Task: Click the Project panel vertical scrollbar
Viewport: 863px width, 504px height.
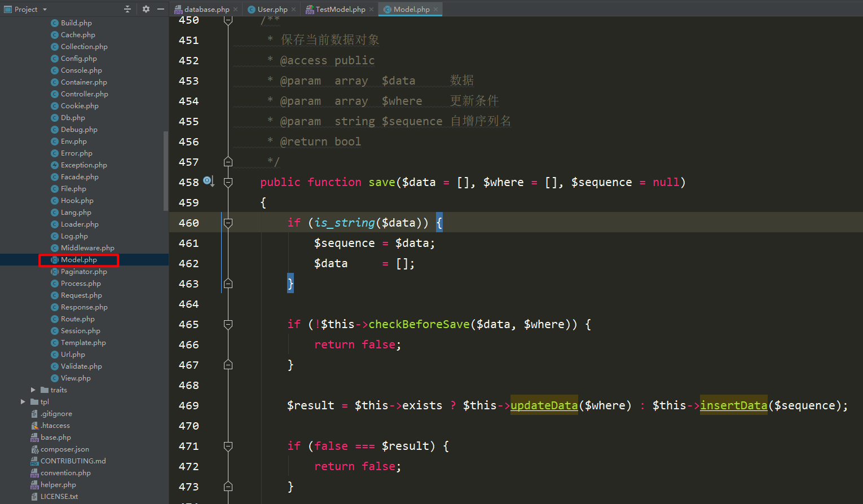Action: (166, 171)
